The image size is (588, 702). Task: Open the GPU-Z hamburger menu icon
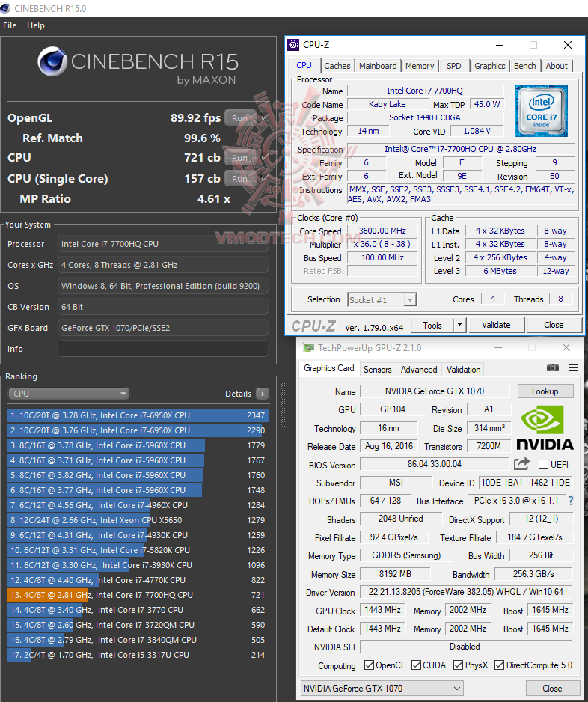(x=573, y=367)
